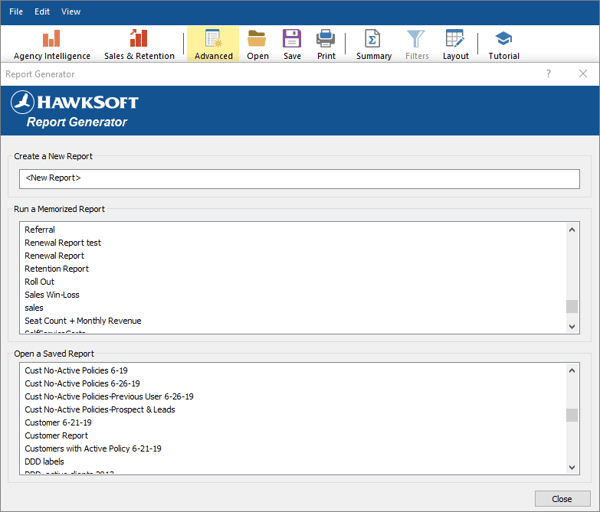This screenshot has height=512, width=600.
Task: Select Cust No-Active Policies 6-19 saved report
Action: point(293,370)
